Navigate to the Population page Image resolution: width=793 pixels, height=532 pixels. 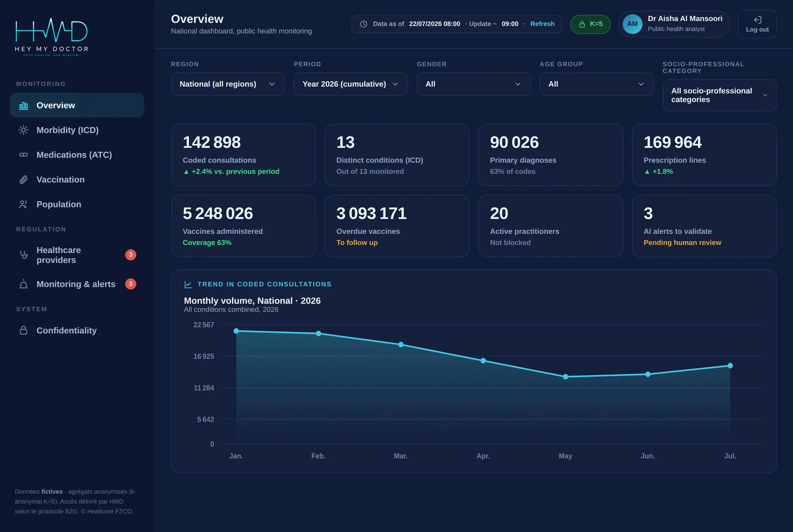point(77,204)
